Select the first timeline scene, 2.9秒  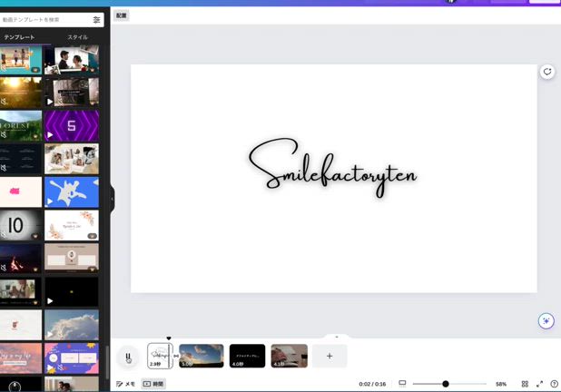(x=160, y=356)
